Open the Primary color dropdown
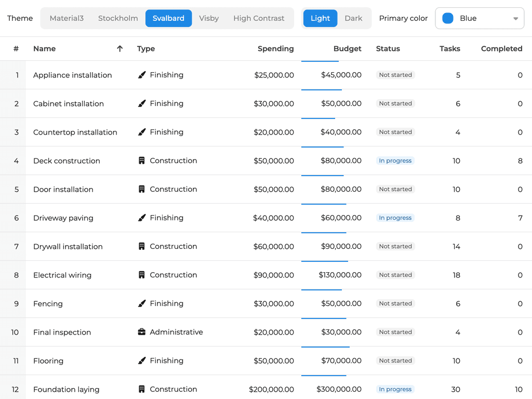The width and height of the screenshot is (532, 399). click(x=479, y=18)
